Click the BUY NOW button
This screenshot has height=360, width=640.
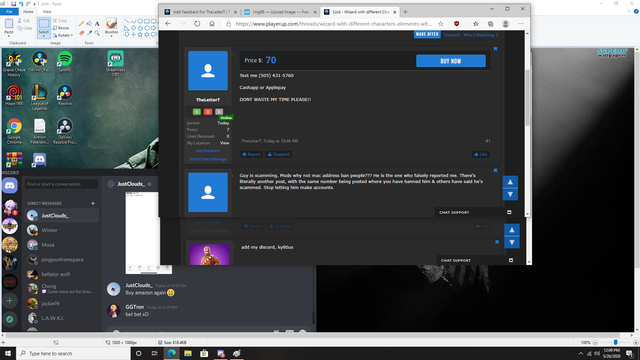[x=451, y=61]
